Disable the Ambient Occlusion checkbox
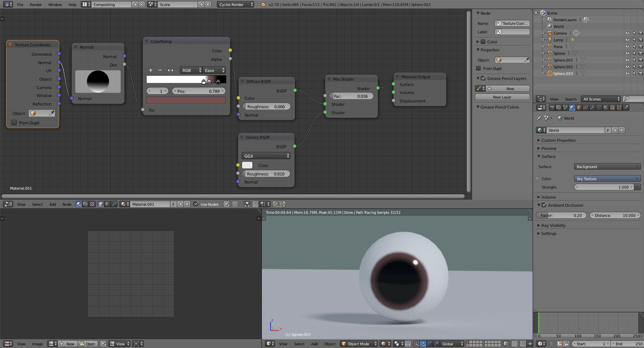This screenshot has height=348, width=644. [544, 205]
